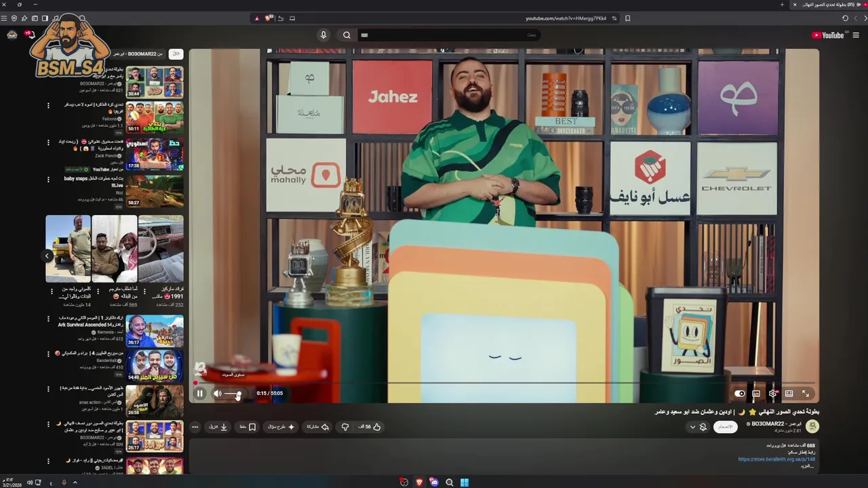The height and width of the screenshot is (488, 868).
Task: Click the microphone icon in the system tray
Action: click(64, 483)
